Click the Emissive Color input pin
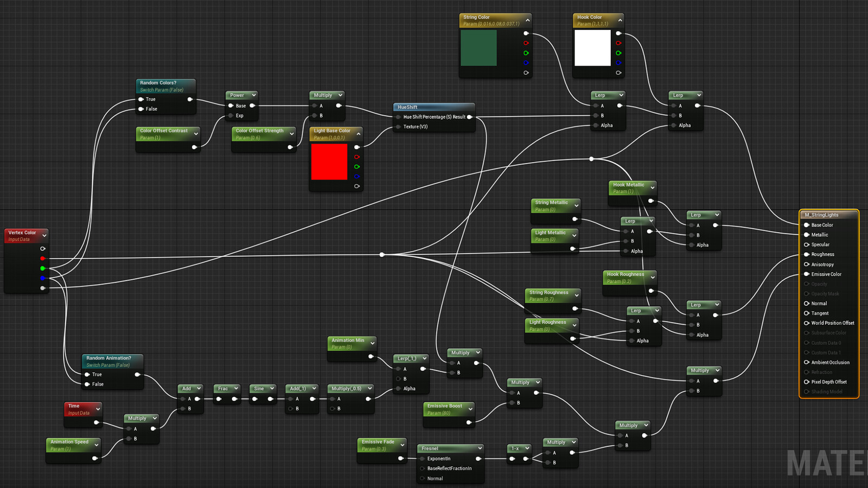Image resolution: width=868 pixels, height=488 pixels. pos(807,274)
